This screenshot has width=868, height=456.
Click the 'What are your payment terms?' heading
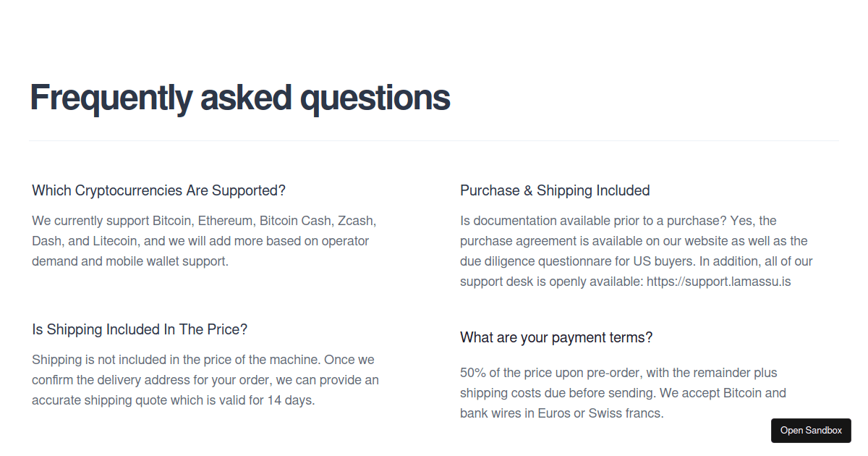click(x=556, y=337)
